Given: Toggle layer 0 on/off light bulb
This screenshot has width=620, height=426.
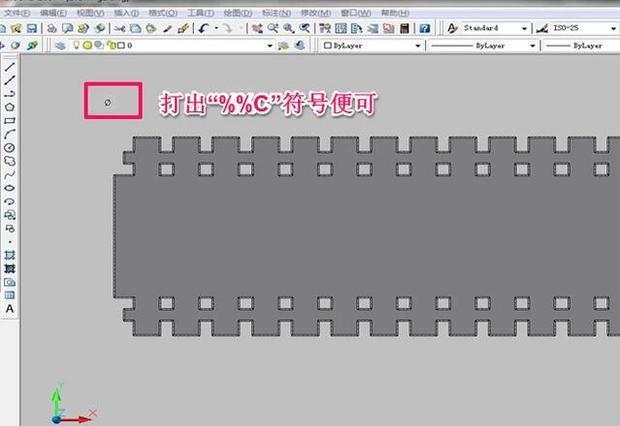Looking at the screenshot, I should [75, 46].
